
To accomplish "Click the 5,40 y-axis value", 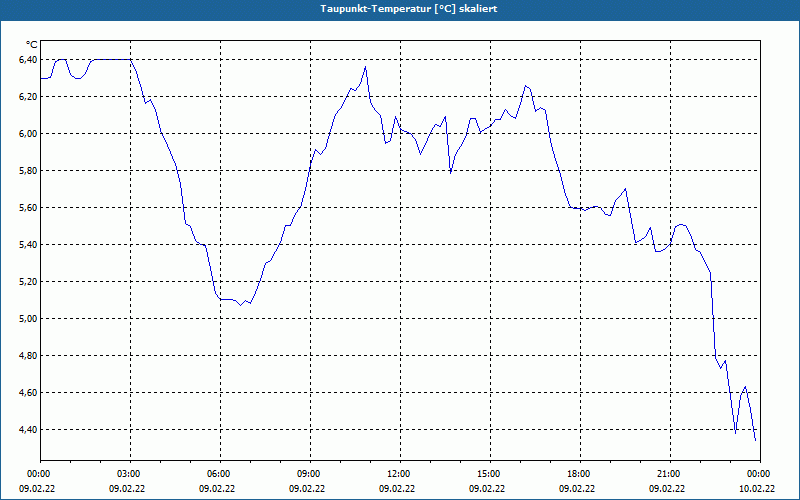I will pyautogui.click(x=28, y=245).
